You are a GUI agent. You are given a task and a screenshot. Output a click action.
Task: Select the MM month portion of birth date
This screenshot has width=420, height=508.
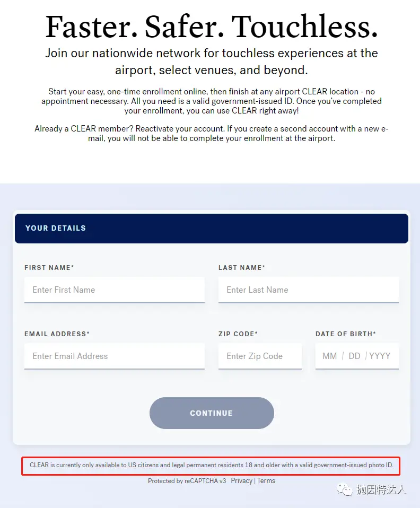point(330,356)
